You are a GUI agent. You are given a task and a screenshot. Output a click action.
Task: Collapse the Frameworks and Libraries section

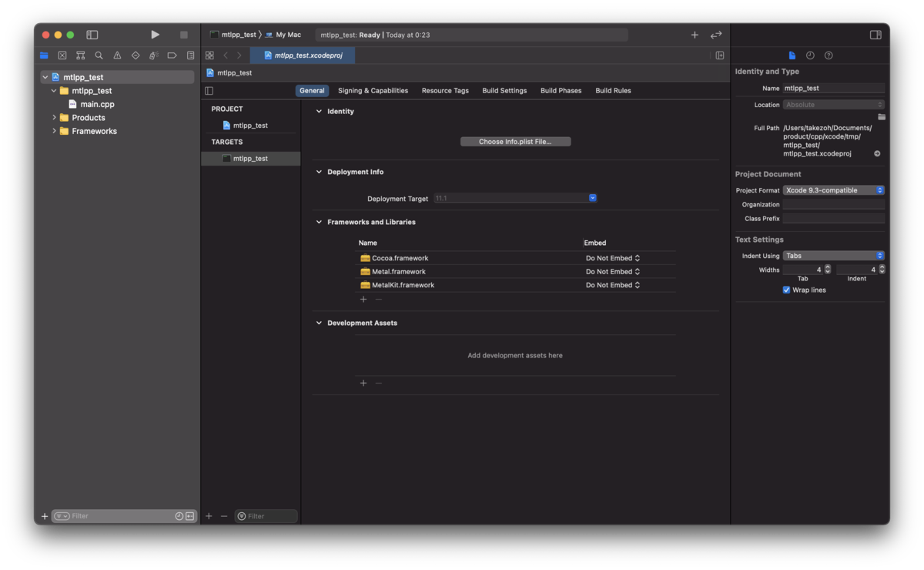click(x=319, y=222)
